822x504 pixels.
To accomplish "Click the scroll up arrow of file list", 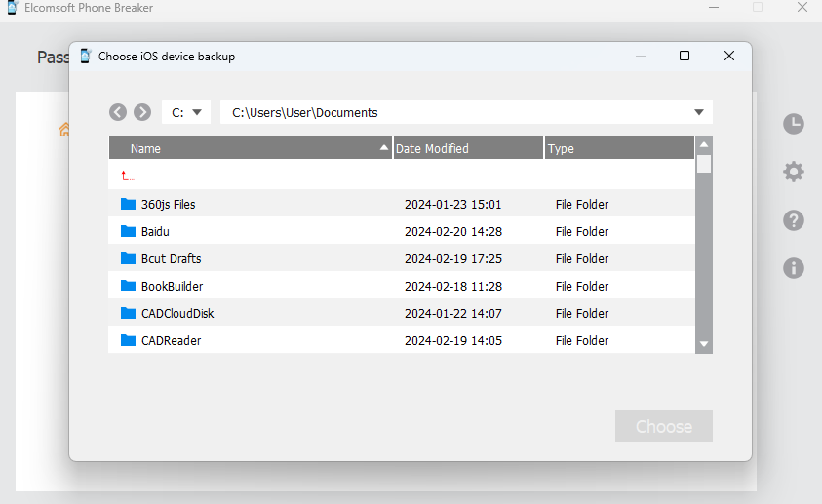I will pos(704,144).
